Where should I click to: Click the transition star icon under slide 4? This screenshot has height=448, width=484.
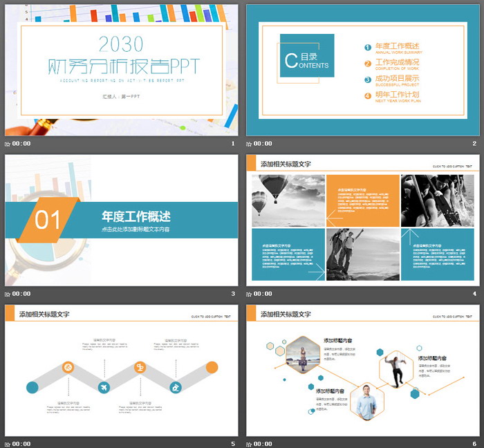coord(250,294)
